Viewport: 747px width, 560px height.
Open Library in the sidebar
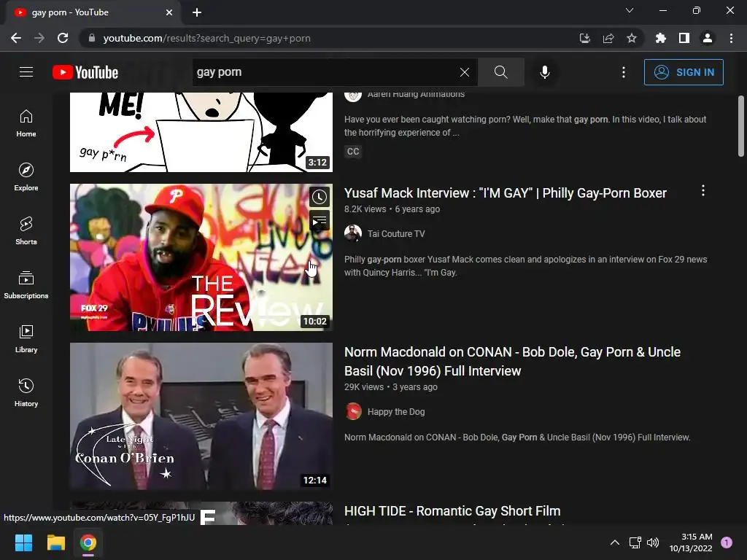pyautogui.click(x=26, y=338)
